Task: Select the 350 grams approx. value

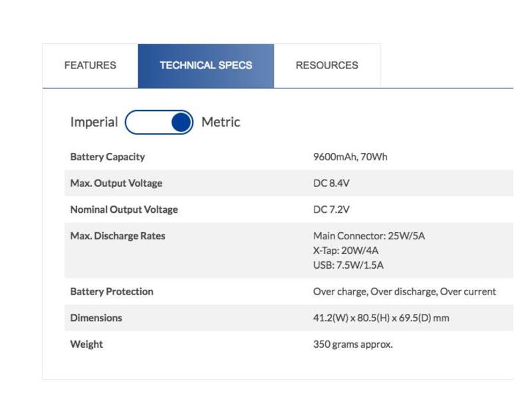Action: tap(352, 344)
